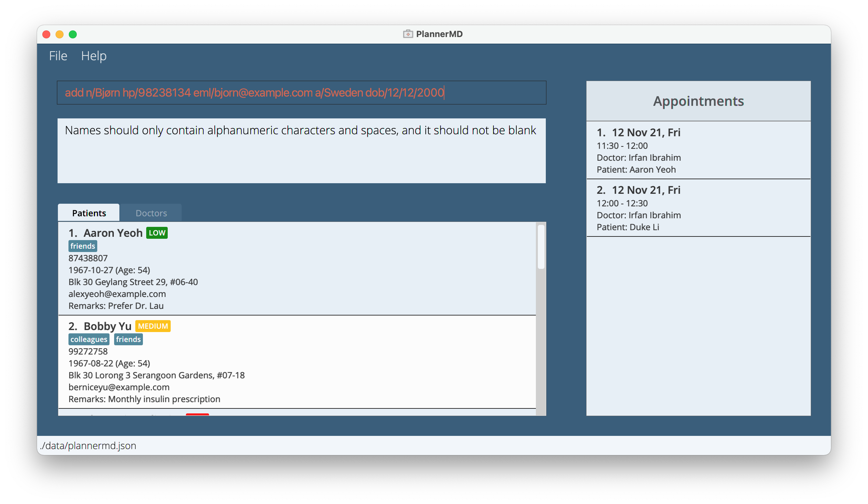Open the Help menu
The image size is (868, 504).
click(x=94, y=56)
